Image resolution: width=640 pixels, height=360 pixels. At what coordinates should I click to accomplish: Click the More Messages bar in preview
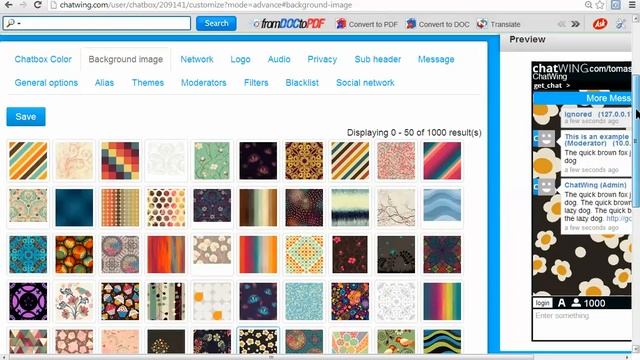pos(582,98)
